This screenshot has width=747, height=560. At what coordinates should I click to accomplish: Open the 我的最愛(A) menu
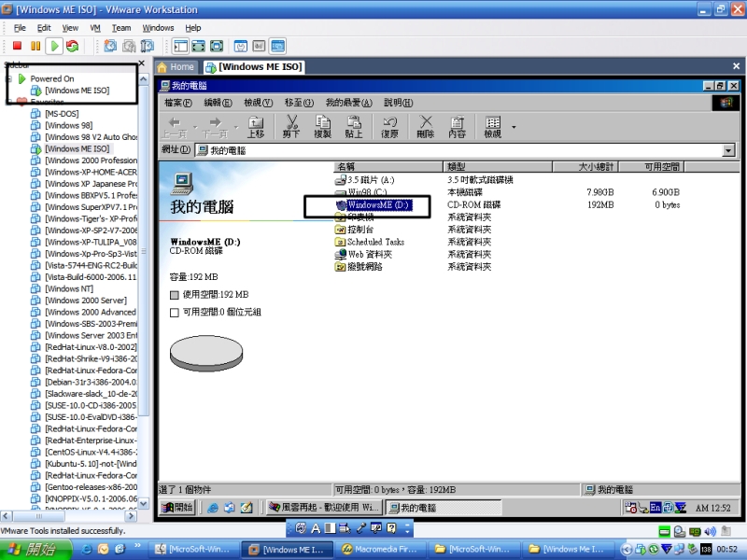pyautogui.click(x=348, y=103)
